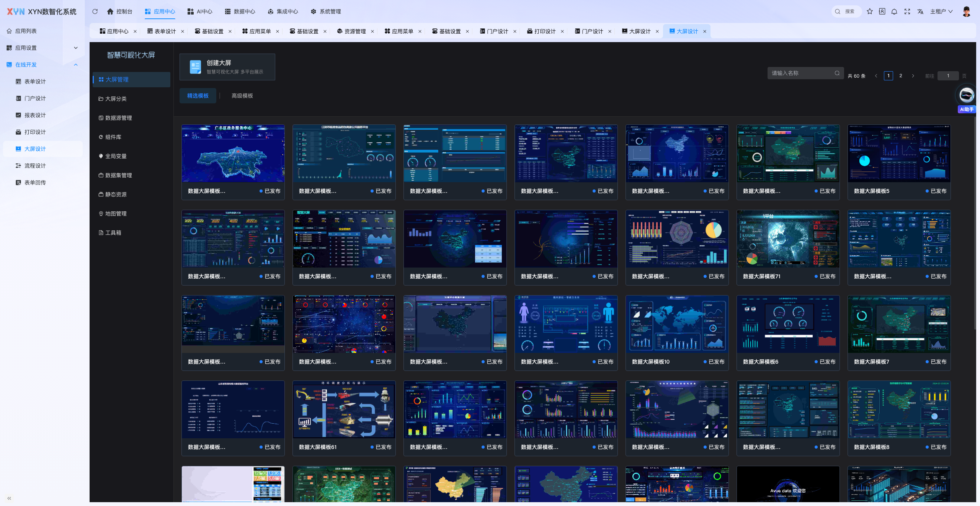Collapse the 在线开发 sidebar group
980x506 pixels.
(42, 65)
